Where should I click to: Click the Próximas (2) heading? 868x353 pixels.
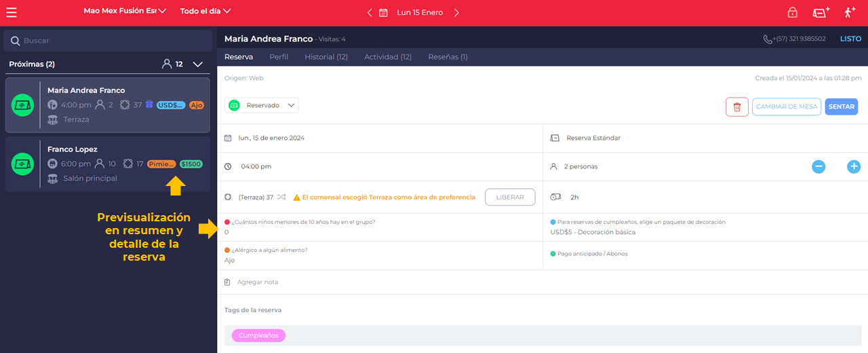[32, 64]
